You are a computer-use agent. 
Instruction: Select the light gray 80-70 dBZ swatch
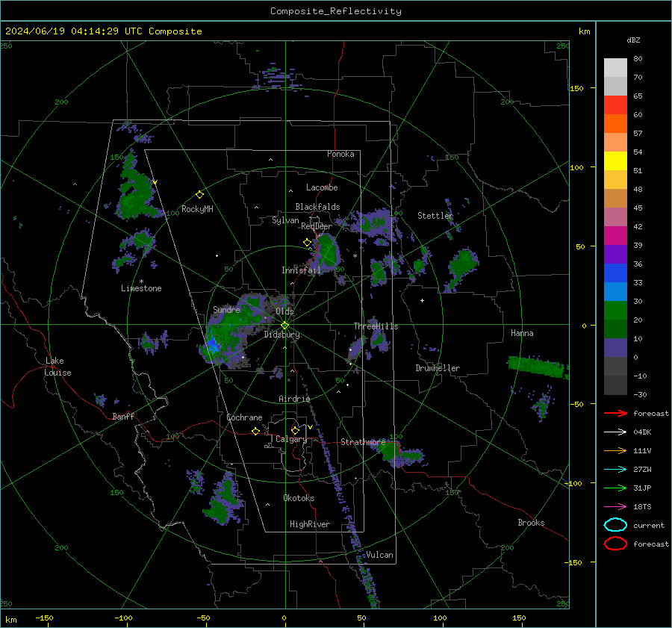tap(615, 68)
